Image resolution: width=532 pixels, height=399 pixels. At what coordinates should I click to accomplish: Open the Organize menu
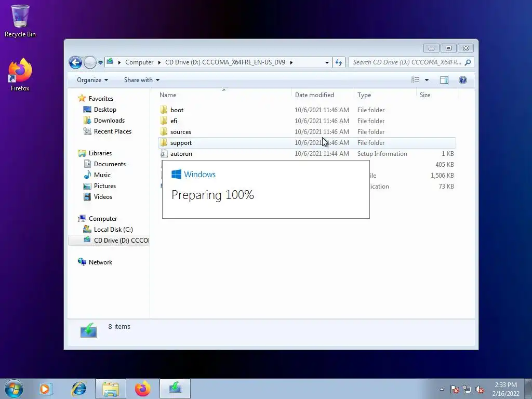click(x=92, y=80)
